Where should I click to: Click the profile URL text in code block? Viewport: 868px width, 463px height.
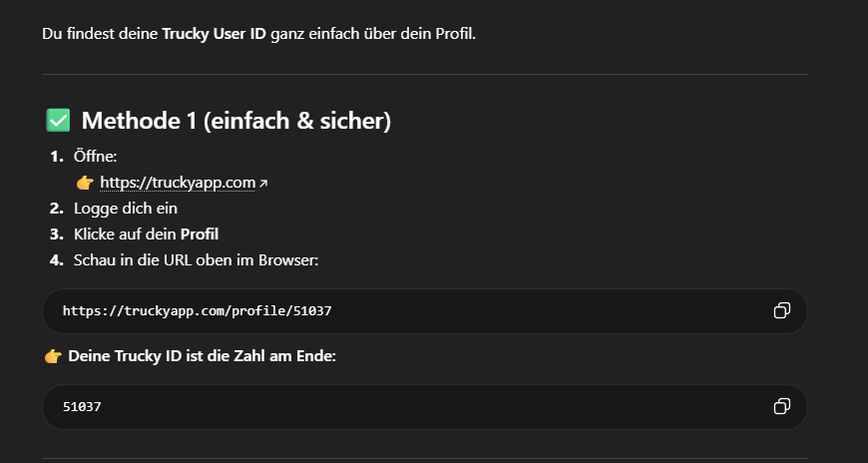pos(197,311)
